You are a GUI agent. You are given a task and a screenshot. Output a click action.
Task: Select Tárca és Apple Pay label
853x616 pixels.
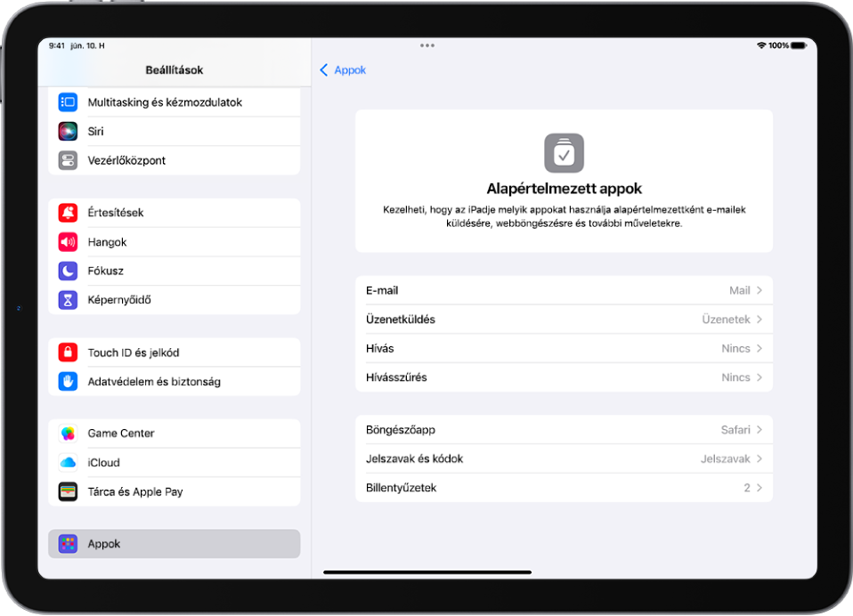(135, 491)
